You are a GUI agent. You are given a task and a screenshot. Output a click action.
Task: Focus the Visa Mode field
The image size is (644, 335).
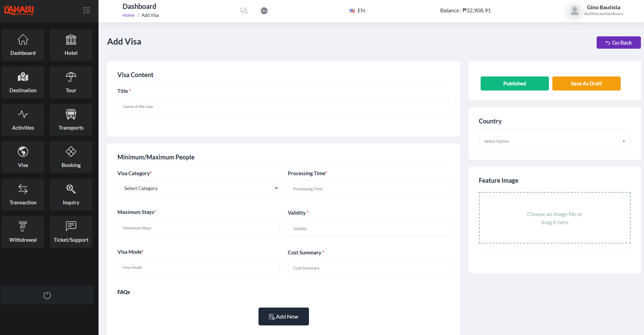[198, 267]
